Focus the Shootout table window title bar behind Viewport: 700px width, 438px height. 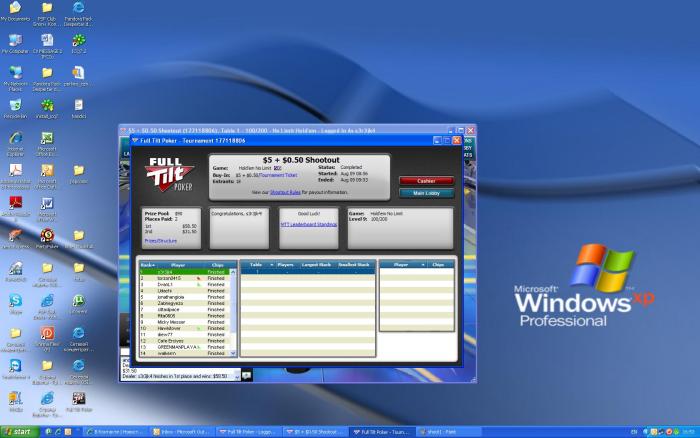click(286, 130)
